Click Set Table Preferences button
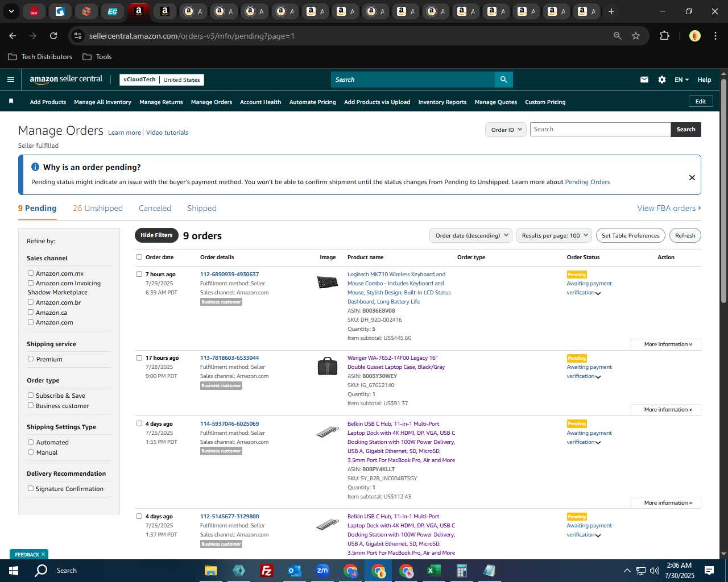This screenshot has width=728, height=582. (x=631, y=235)
